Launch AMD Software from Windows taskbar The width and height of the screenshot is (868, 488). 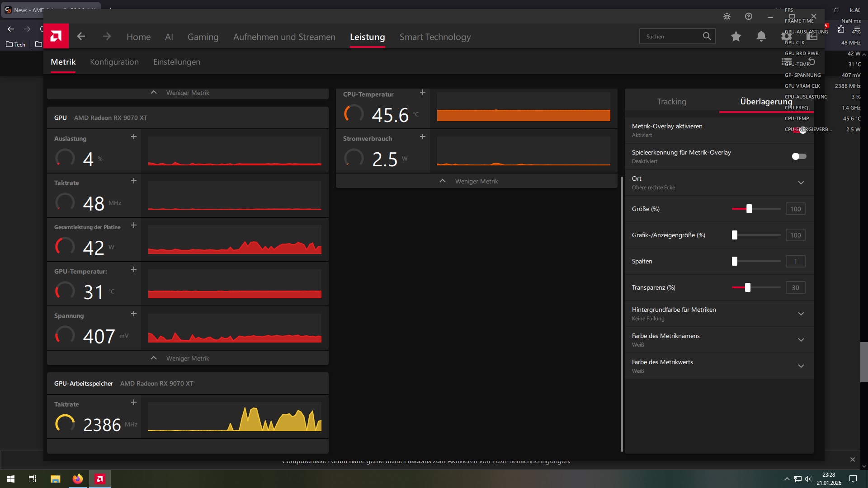click(100, 479)
